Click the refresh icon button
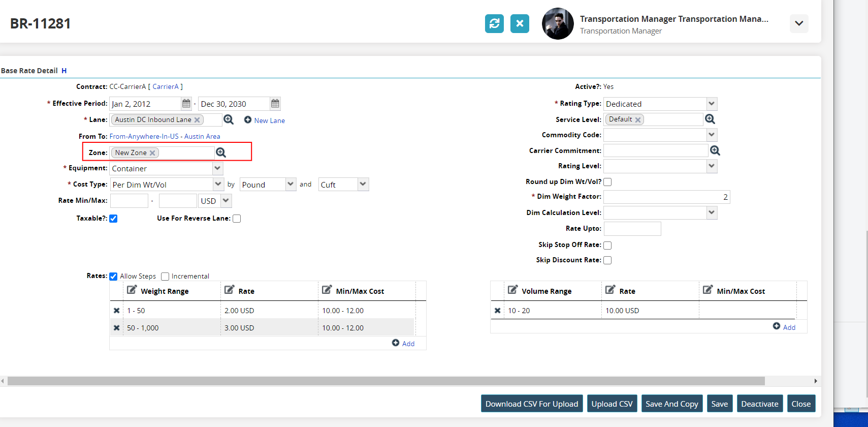The width and height of the screenshot is (868, 427). [x=494, y=23]
